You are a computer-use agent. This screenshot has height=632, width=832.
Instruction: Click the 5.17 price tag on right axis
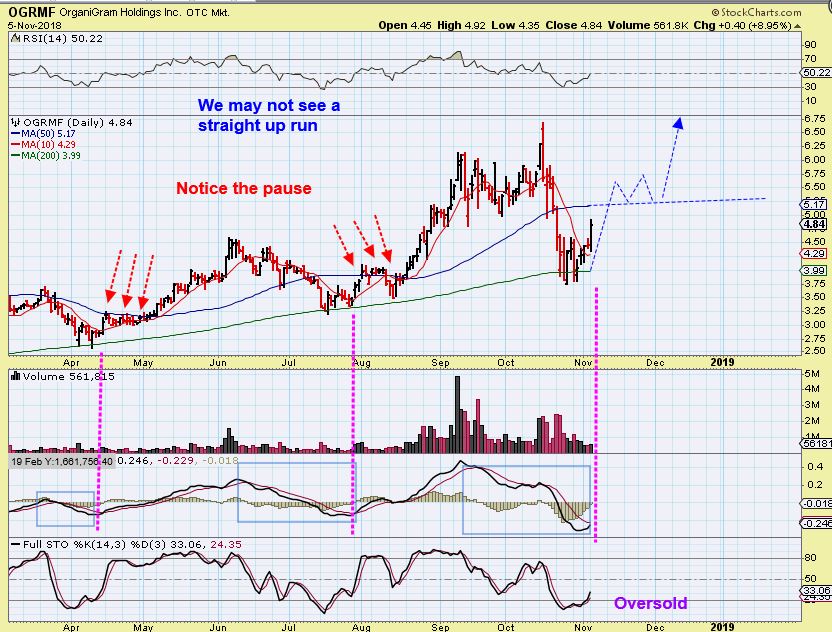(814, 204)
